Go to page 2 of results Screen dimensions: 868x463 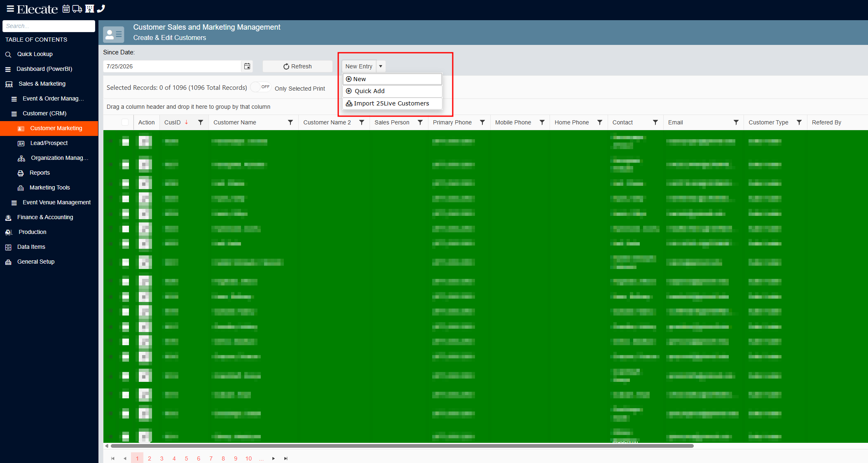pyautogui.click(x=150, y=458)
